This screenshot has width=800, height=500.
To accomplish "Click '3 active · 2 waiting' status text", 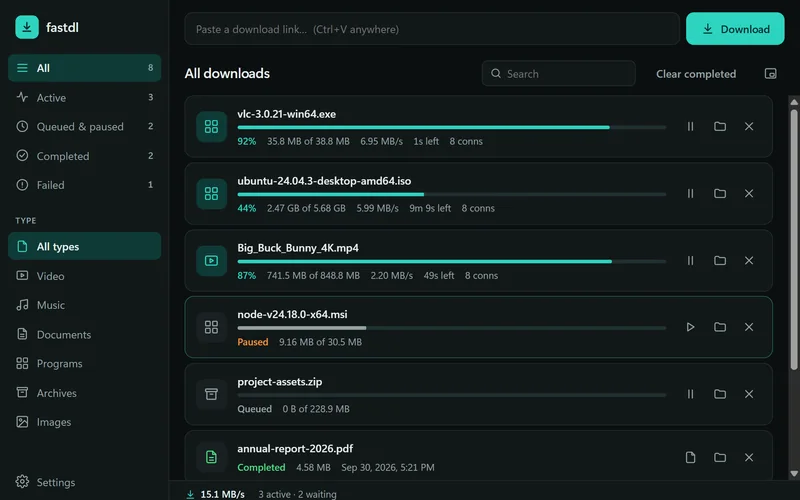I will (297, 494).
